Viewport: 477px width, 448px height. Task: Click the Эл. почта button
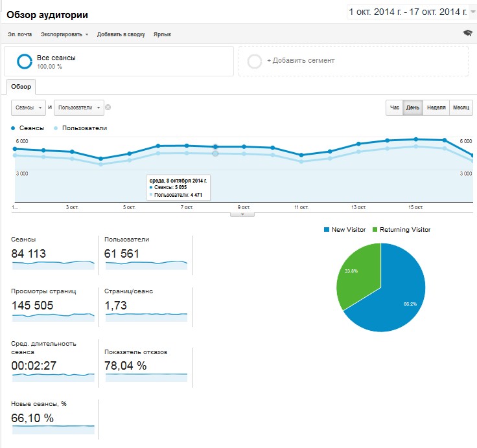pos(19,34)
